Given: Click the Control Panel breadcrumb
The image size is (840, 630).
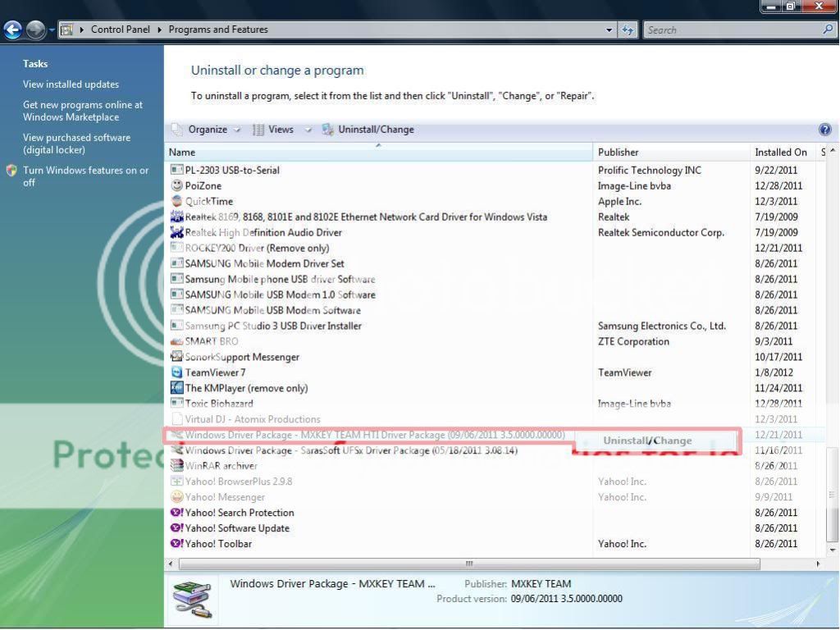Looking at the screenshot, I should pyautogui.click(x=120, y=30).
